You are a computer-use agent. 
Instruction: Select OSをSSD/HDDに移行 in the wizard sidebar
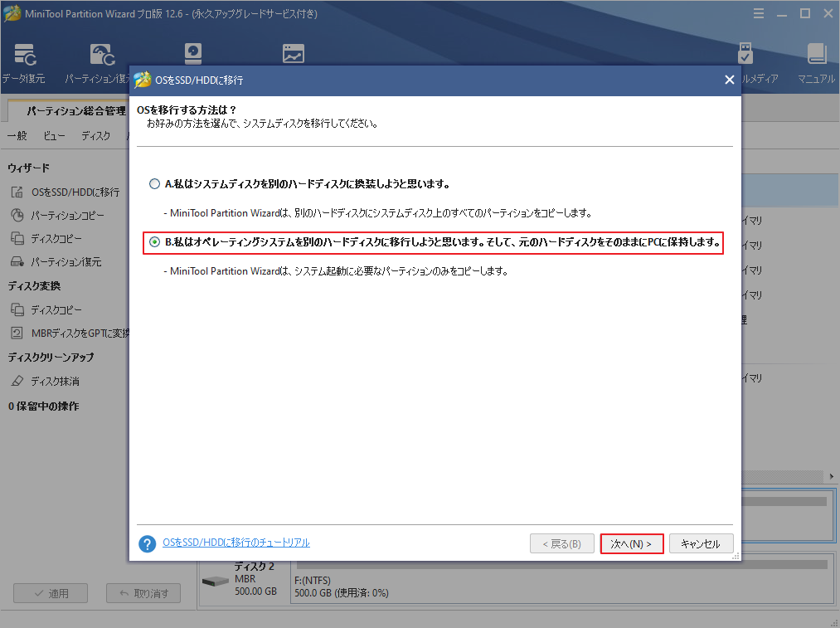pos(75,191)
